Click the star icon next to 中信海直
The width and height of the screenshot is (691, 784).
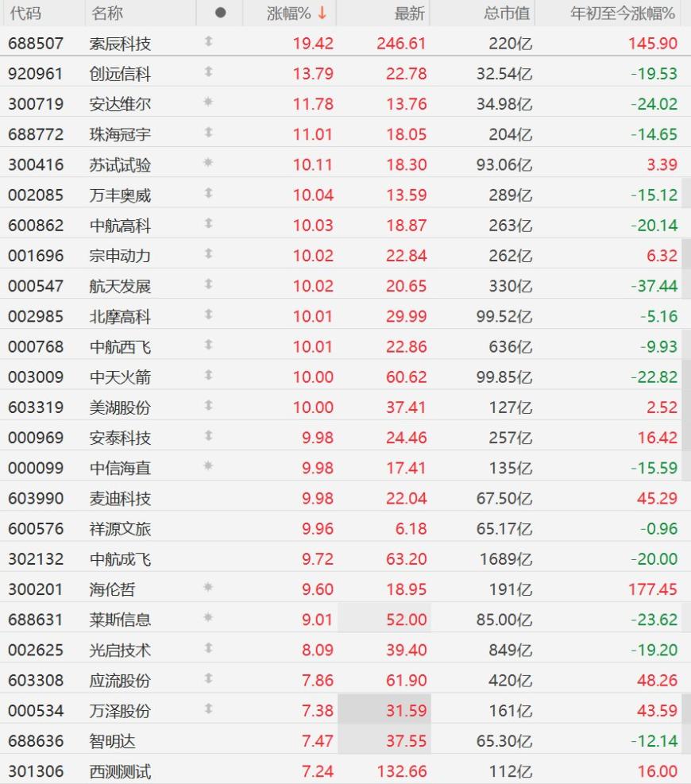coord(209,466)
